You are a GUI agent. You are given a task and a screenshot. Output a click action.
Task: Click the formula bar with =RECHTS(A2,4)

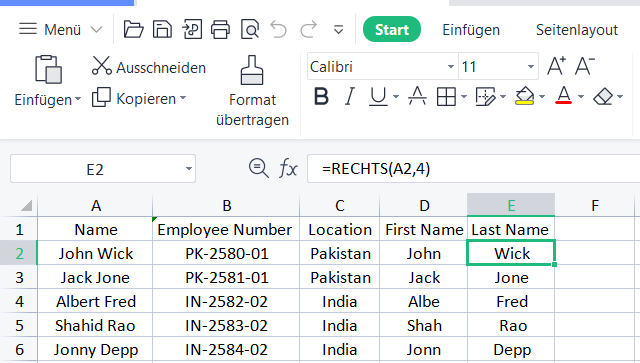point(473,169)
